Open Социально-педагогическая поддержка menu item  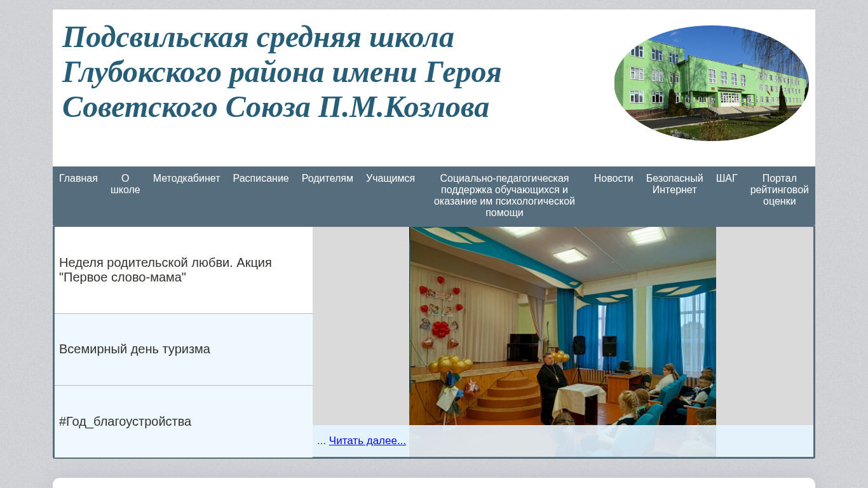(x=505, y=196)
